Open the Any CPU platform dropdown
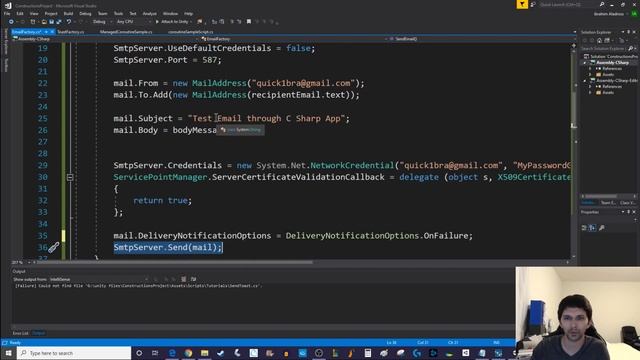Viewport: 640px width, 360px height. coord(133,22)
